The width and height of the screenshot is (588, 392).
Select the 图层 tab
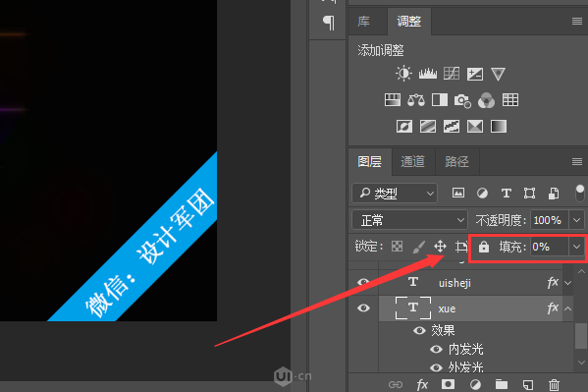tap(370, 161)
